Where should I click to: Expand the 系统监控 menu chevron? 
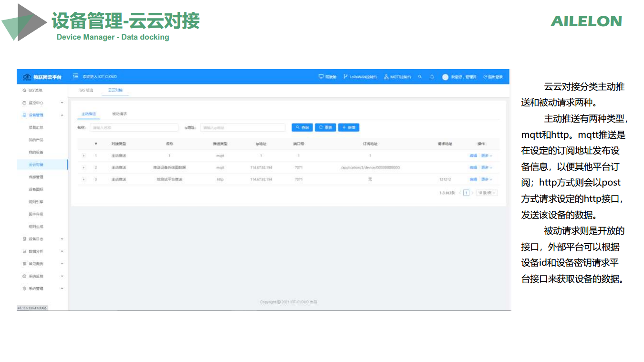62,276
